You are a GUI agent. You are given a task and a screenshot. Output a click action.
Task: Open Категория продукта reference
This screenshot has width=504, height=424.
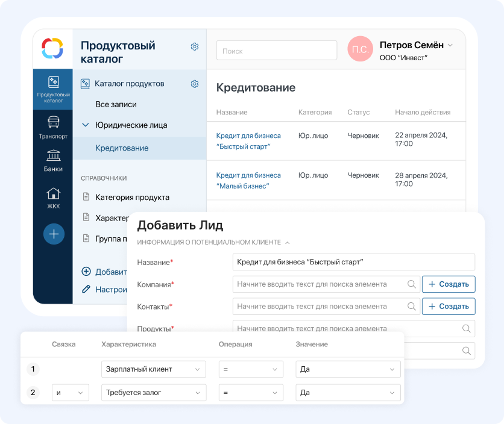pyautogui.click(x=131, y=197)
